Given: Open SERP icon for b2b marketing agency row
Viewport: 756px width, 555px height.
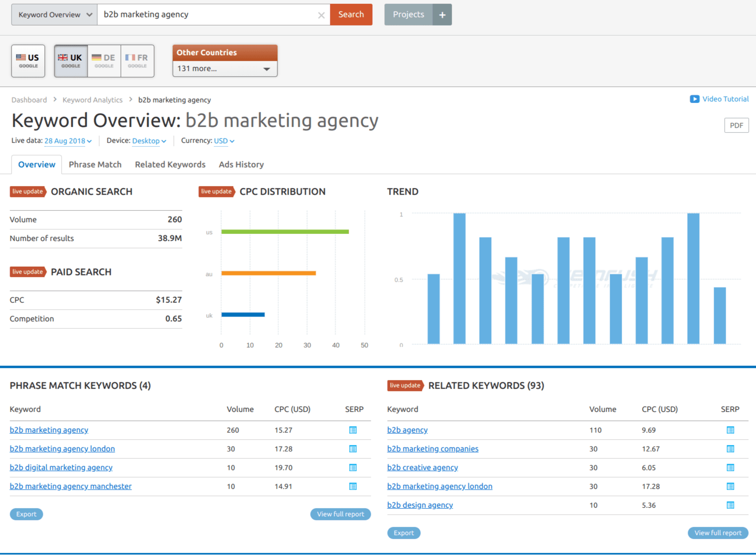Looking at the screenshot, I should point(353,430).
